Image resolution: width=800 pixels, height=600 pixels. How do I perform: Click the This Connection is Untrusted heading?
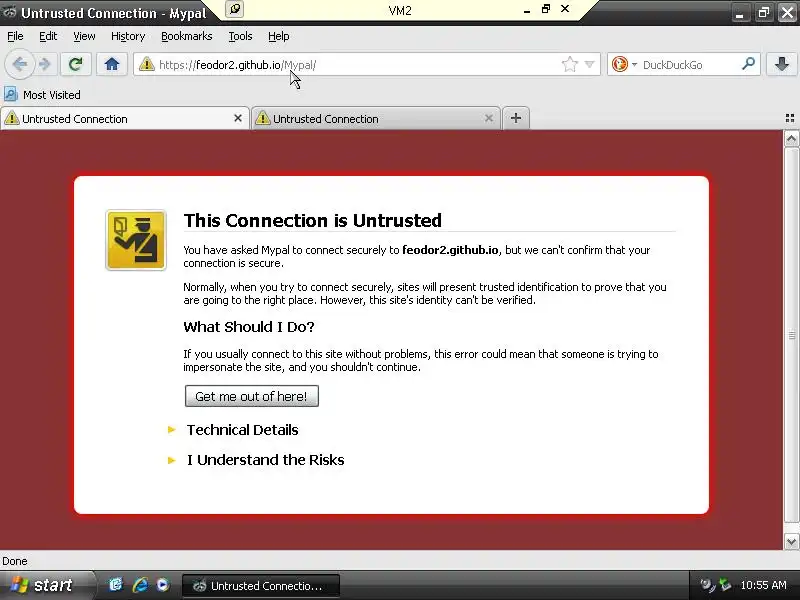313,220
